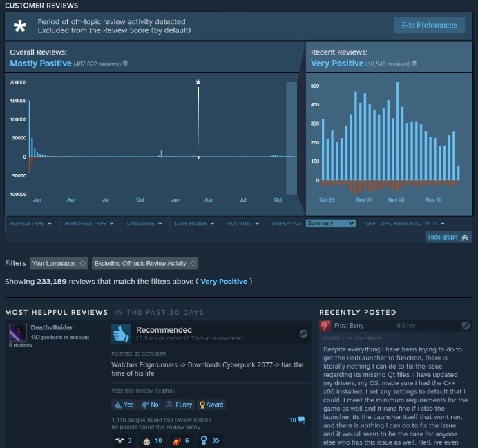Click 'Oct 24' axis label on recent graph
Image resolution: width=478 pixels, height=448 pixels.
(327, 199)
